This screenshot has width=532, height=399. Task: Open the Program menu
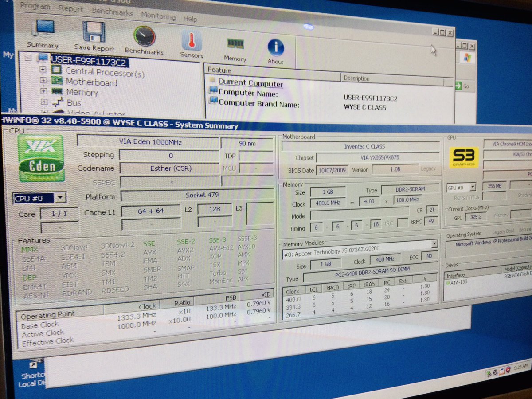pos(35,6)
